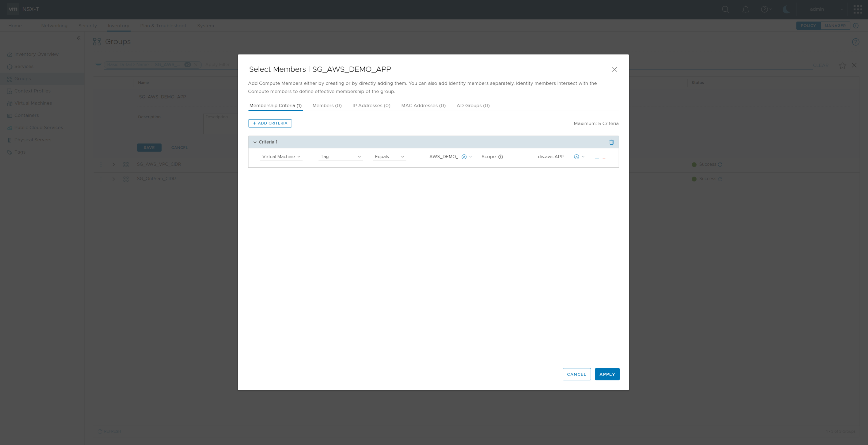This screenshot has width=868, height=445.
Task: Expand the SG_OnPrem_CIDR group row
Action: click(x=114, y=179)
